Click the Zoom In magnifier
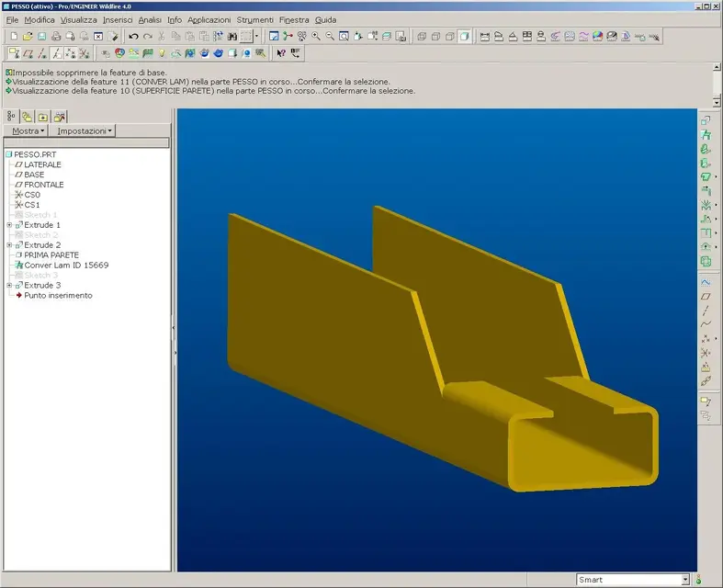 pos(316,37)
